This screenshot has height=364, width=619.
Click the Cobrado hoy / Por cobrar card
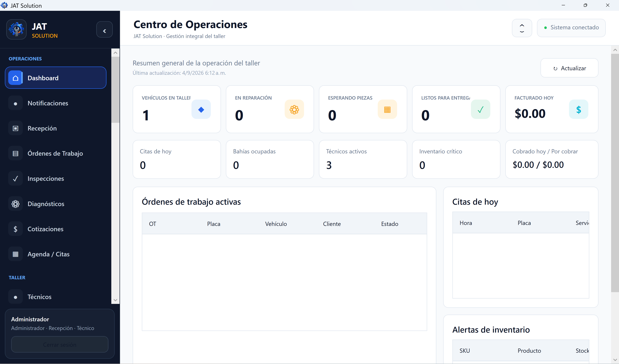pos(552,159)
